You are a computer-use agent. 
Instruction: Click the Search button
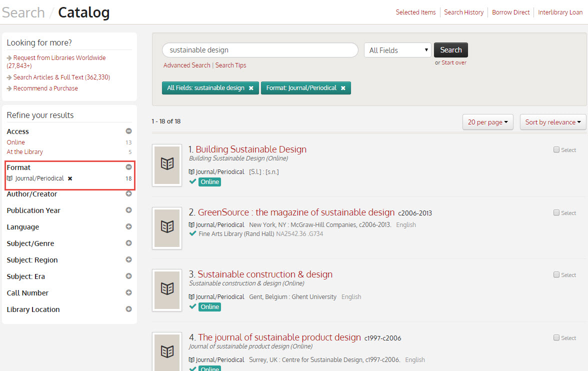451,50
